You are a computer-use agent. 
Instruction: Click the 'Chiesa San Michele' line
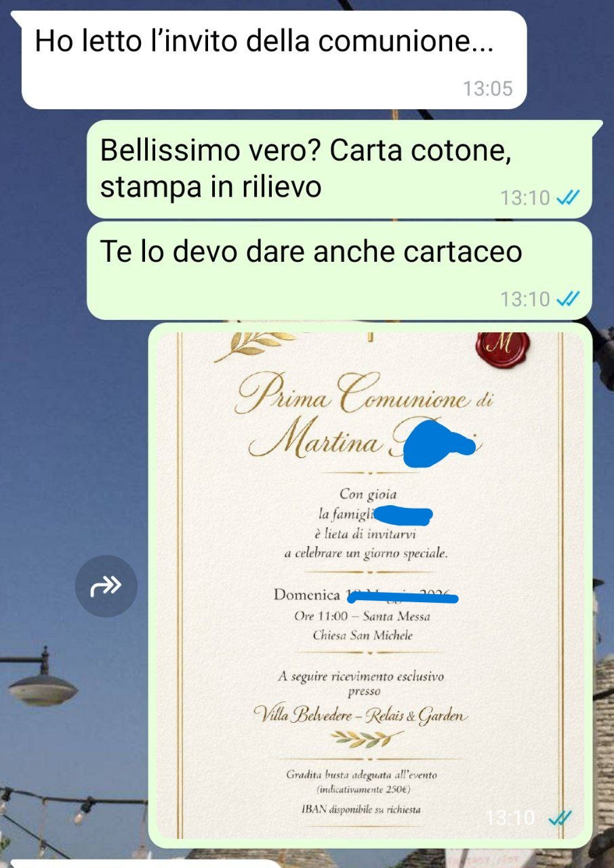tap(363, 636)
